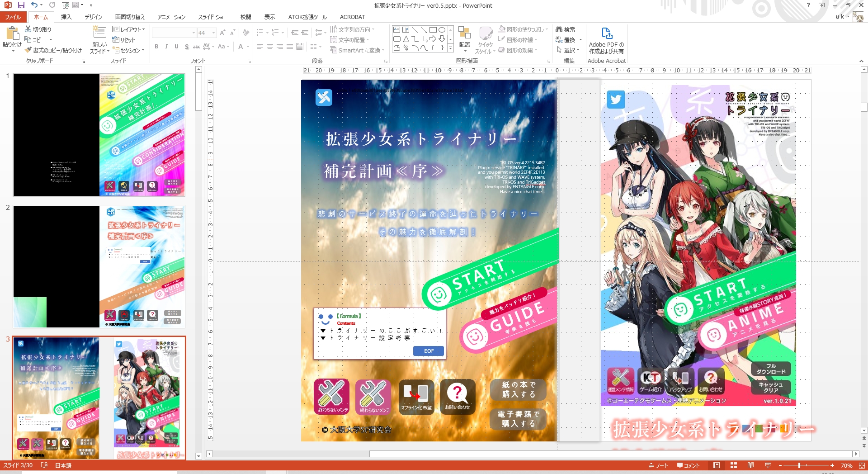Toggle the ノート notes pane
868x474 pixels.
click(x=658, y=465)
